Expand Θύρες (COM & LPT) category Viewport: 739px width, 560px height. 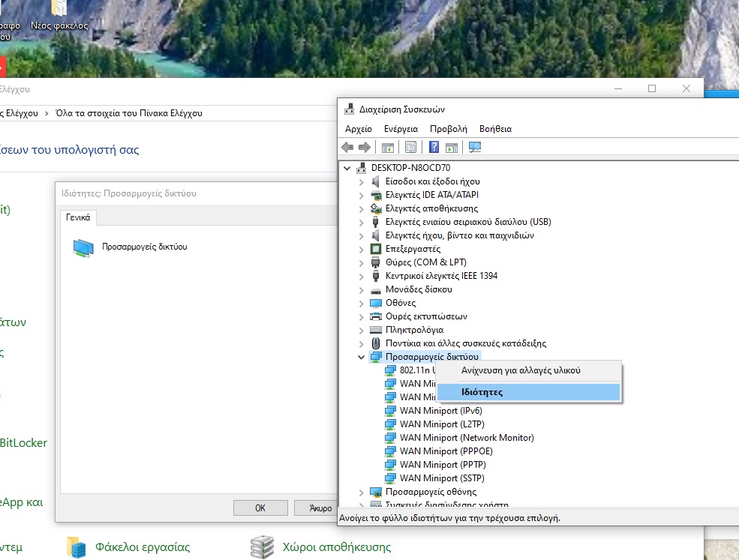pyautogui.click(x=362, y=263)
